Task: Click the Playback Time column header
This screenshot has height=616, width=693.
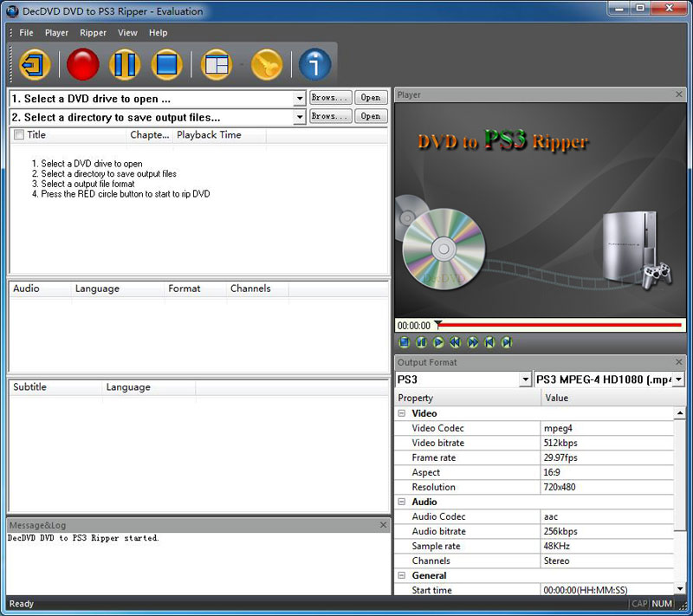Action: point(220,135)
